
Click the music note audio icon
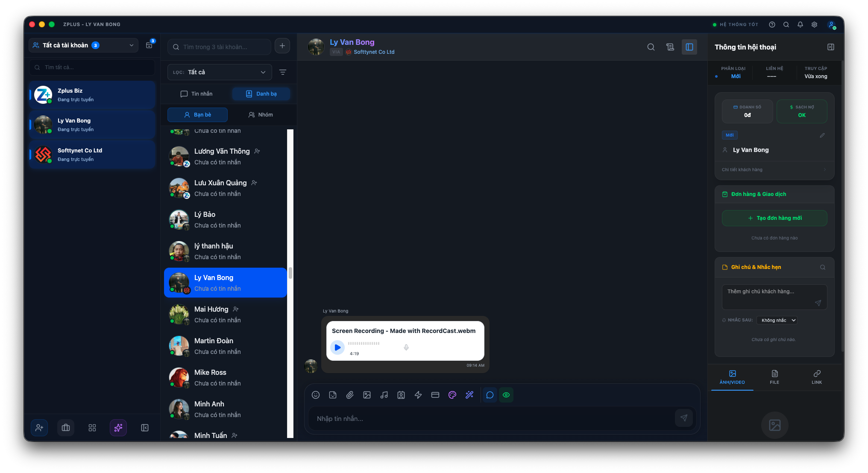tap(384, 395)
